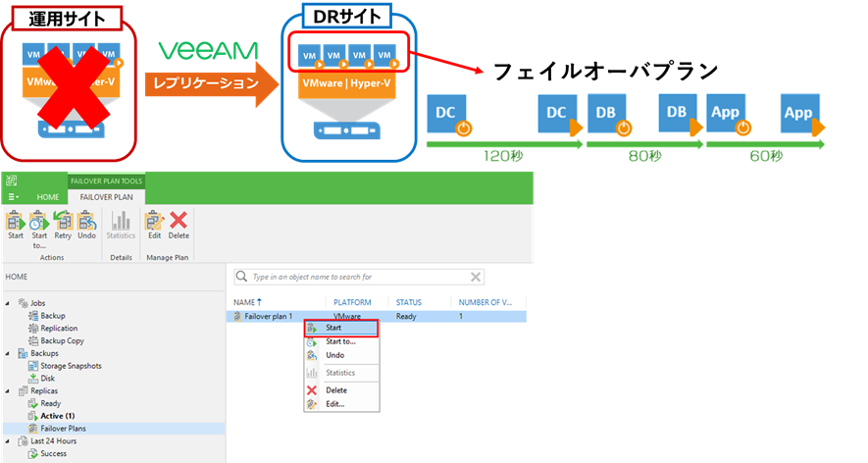Select the Backups tree node
The height and width of the screenshot is (463, 868).
44,353
